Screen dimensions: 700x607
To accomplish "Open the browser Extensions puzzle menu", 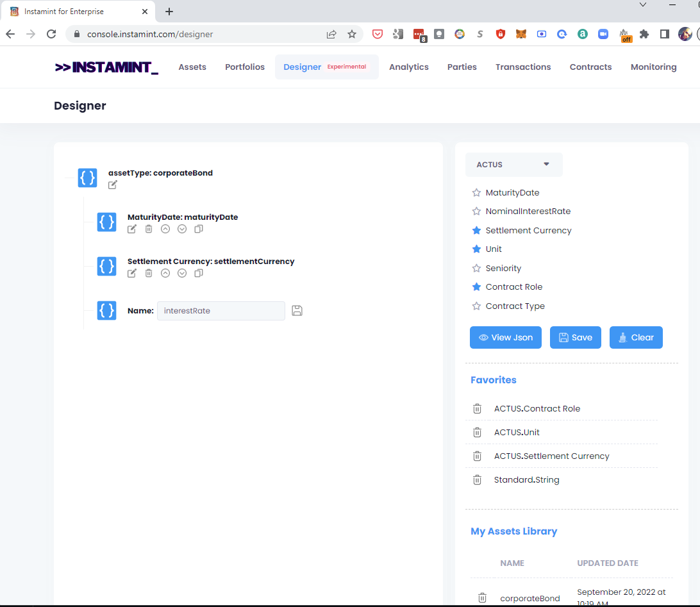I will [x=644, y=34].
